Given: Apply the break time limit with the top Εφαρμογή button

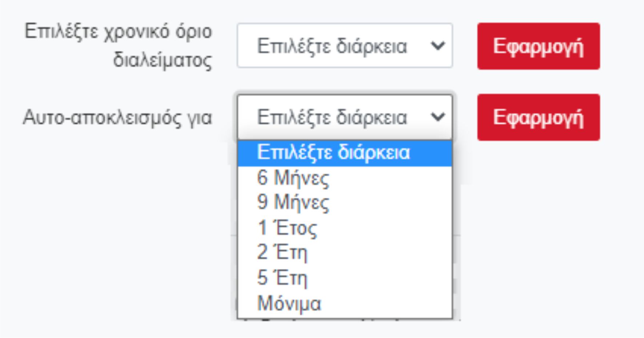Looking at the screenshot, I should click(x=538, y=46).
